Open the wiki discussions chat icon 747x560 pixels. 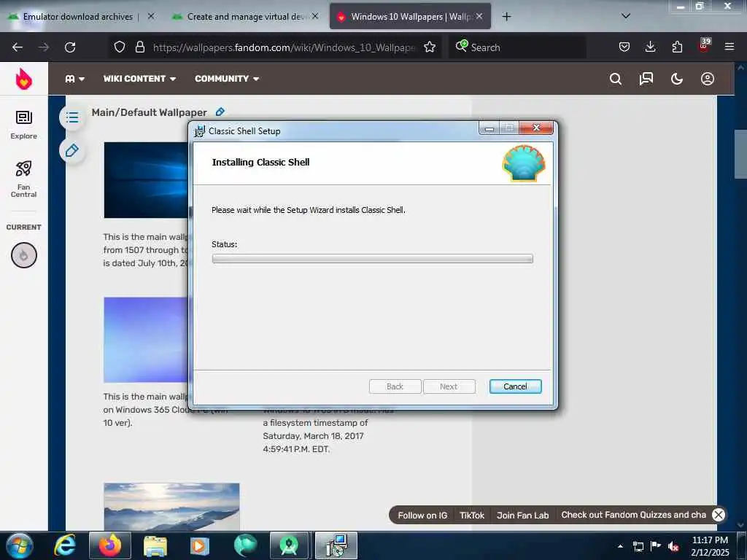point(646,79)
